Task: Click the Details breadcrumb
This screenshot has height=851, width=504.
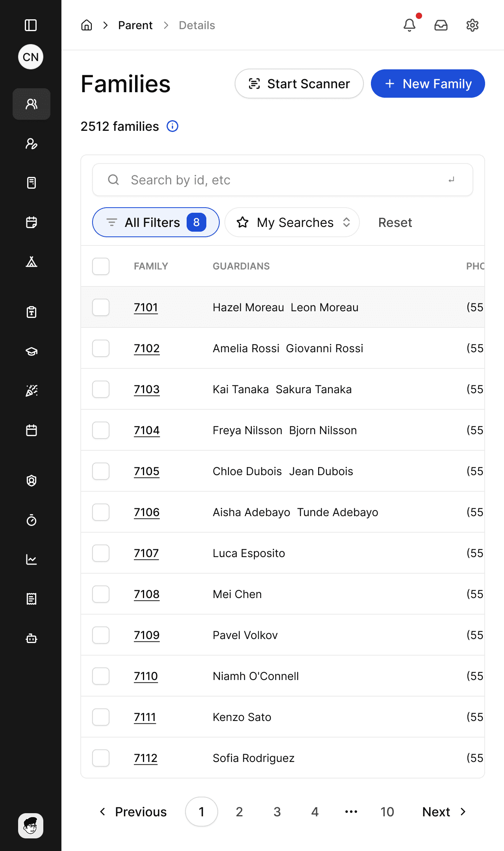Action: tap(197, 25)
